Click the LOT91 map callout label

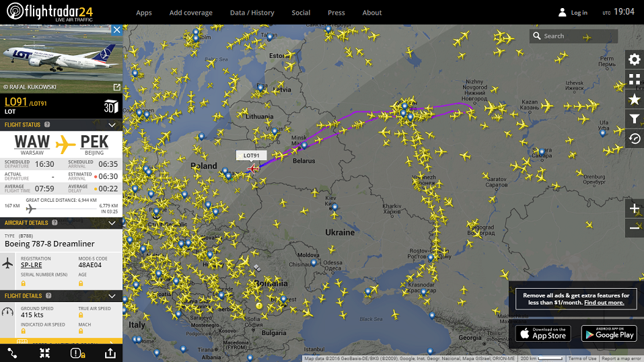point(252,155)
